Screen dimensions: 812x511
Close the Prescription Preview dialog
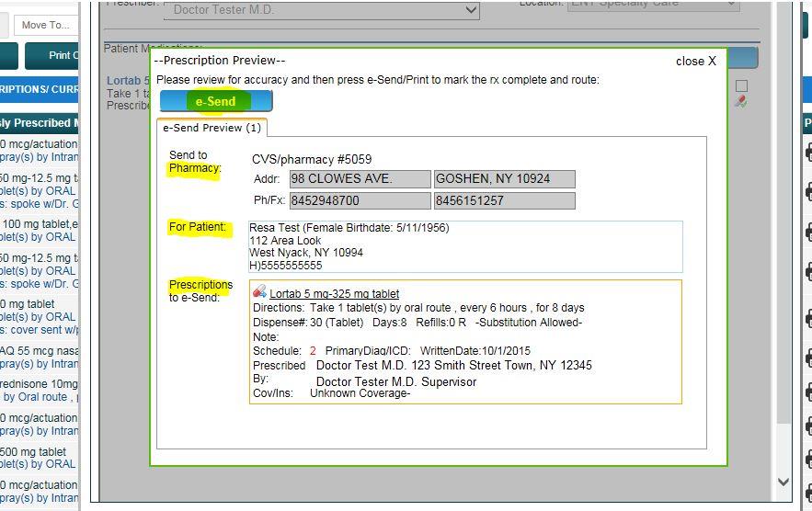click(695, 62)
